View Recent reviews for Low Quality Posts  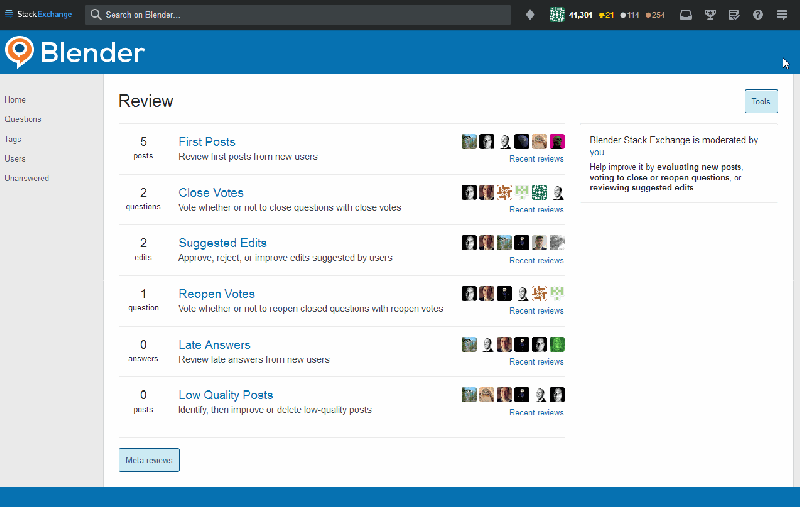coord(536,412)
